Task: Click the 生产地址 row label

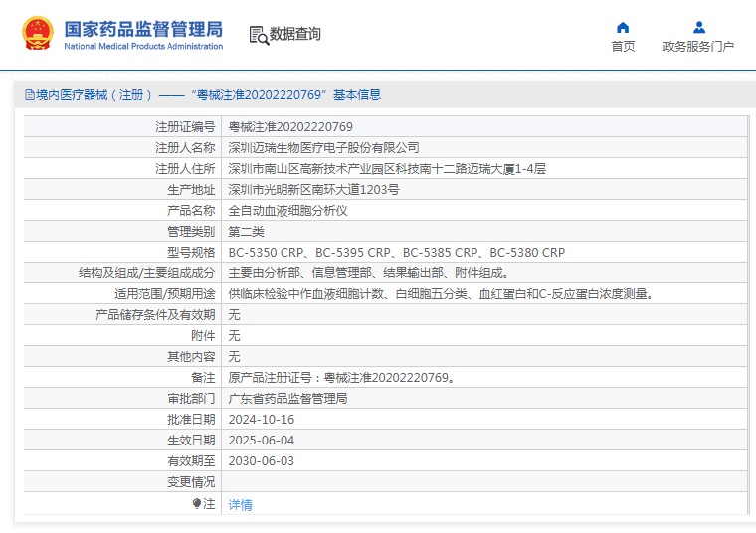Action: [x=191, y=189]
